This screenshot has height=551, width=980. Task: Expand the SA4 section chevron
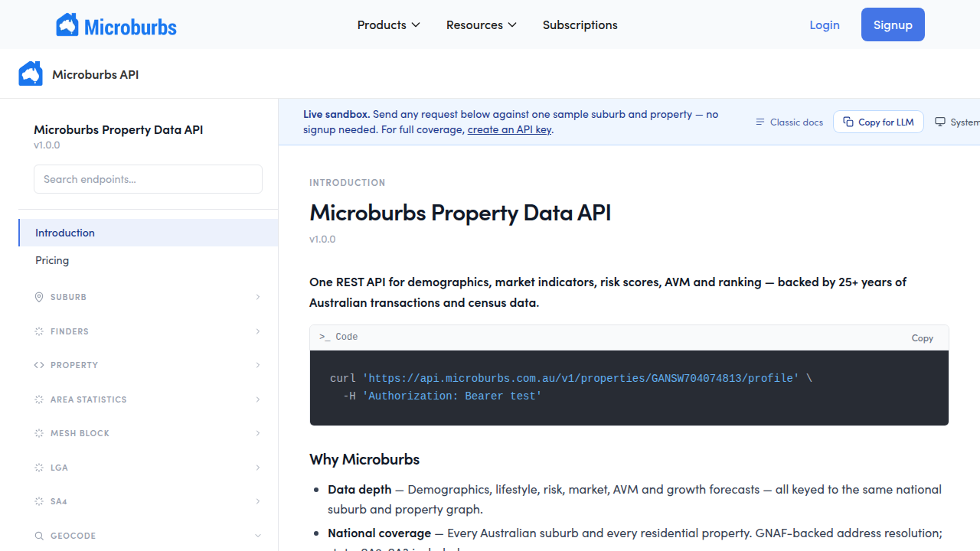click(x=258, y=501)
